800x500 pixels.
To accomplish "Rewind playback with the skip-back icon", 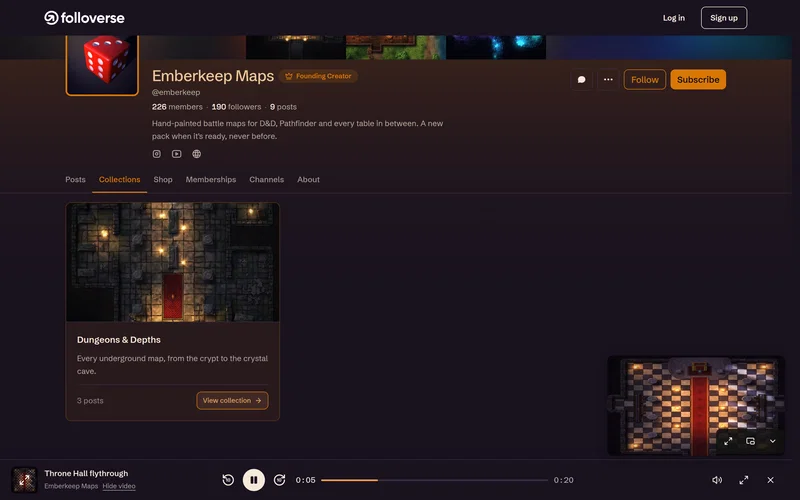I will click(x=228, y=480).
